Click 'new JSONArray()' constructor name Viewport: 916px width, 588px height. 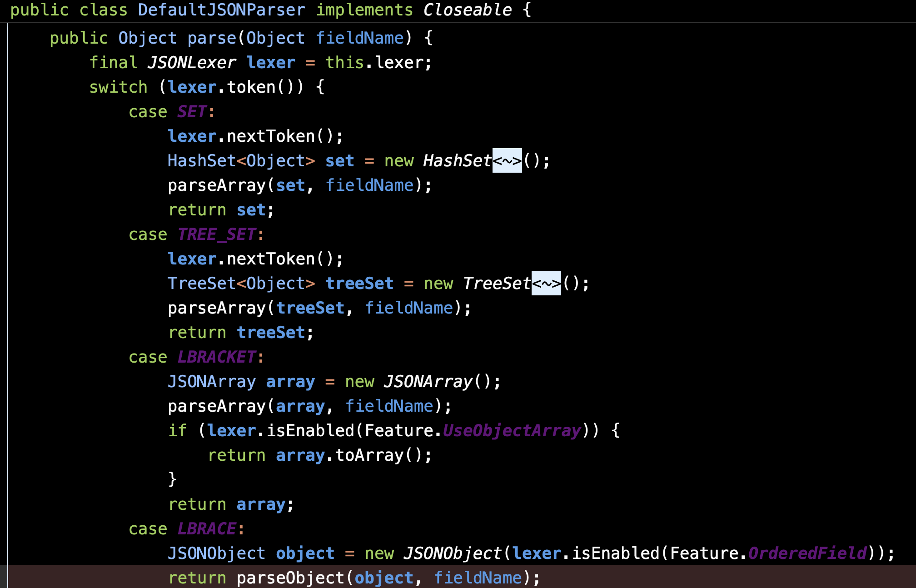coord(428,382)
